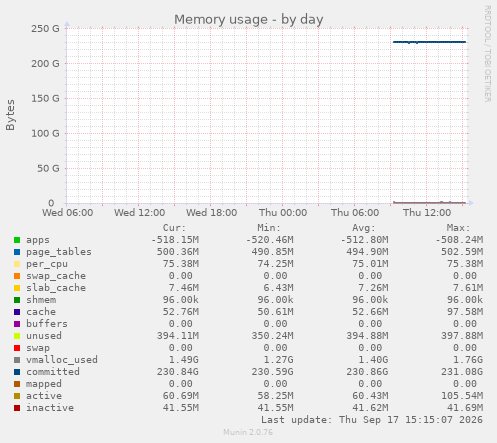Click the blue page_tables legend swatch
This screenshot has height=443, width=497.
(17, 252)
